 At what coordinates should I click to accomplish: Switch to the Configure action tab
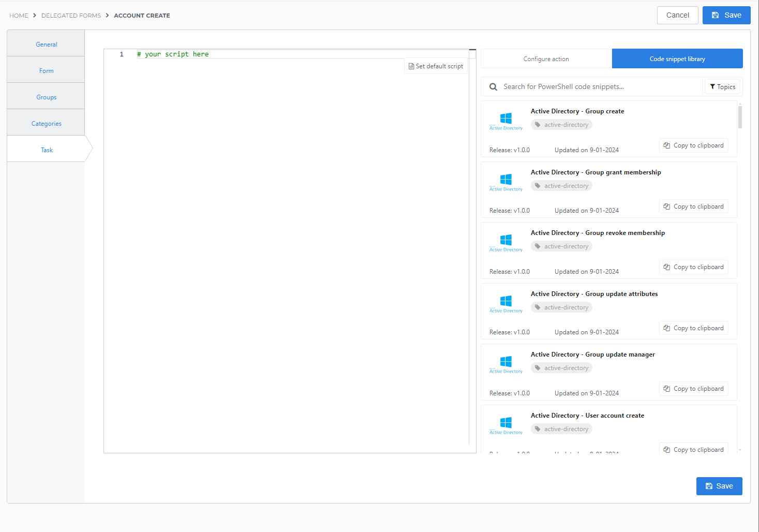pos(546,58)
